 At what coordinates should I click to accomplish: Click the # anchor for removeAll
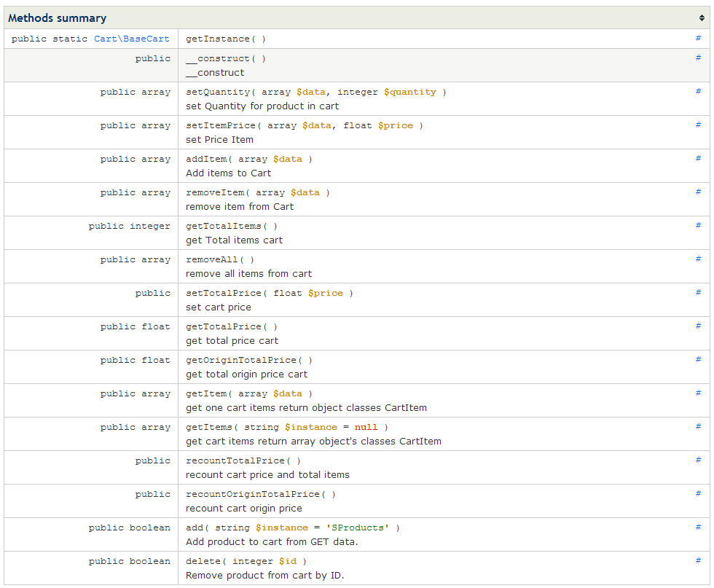(x=698, y=259)
